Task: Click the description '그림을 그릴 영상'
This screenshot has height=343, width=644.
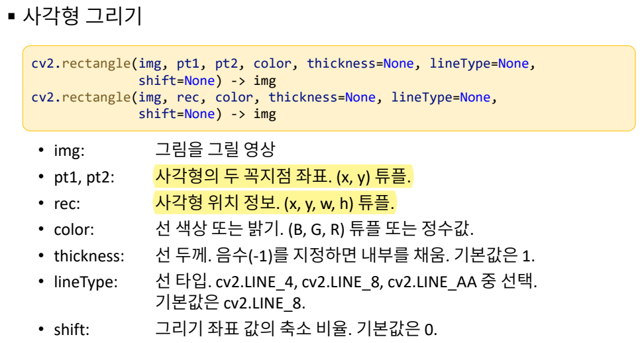Action: (x=215, y=149)
